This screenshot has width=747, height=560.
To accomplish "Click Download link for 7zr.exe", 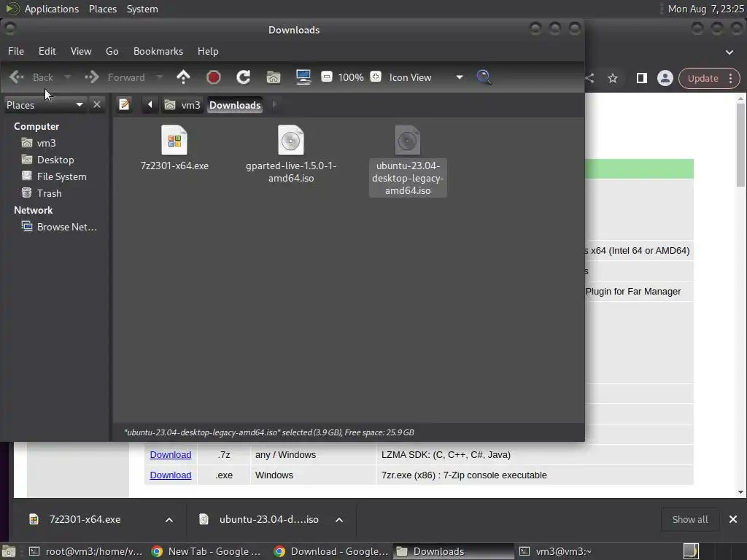I will tap(171, 475).
